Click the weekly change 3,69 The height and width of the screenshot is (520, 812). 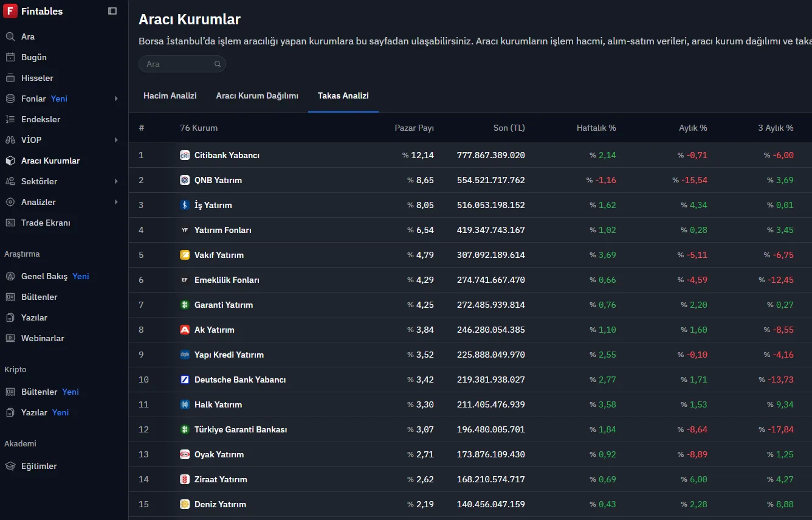(x=607, y=255)
